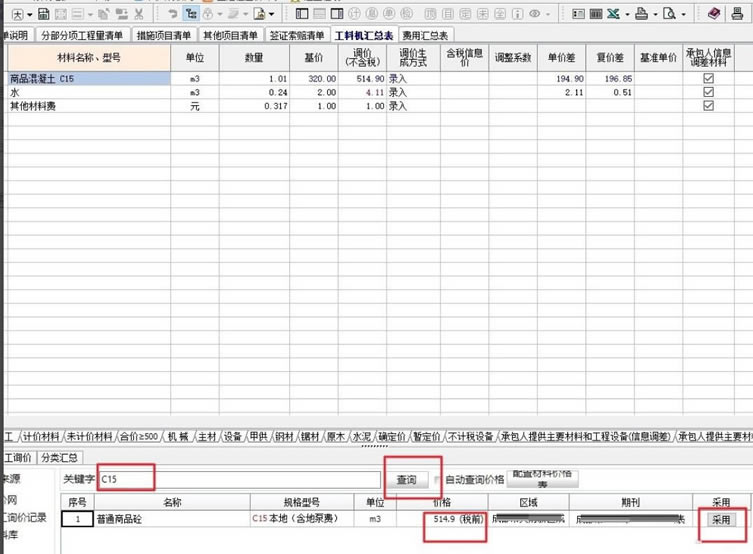Click the Undo arrow icon

click(172, 14)
